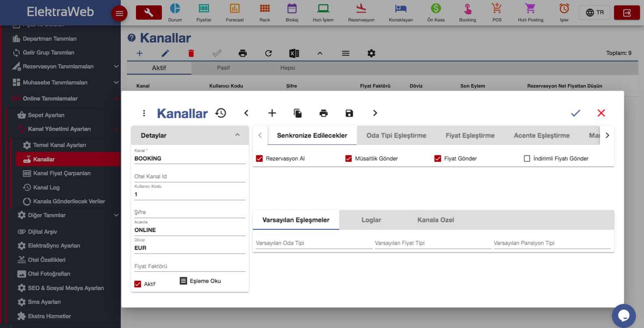The width and height of the screenshot is (644, 328).
Task: Go to previous record in dialog
Action: 246,113
